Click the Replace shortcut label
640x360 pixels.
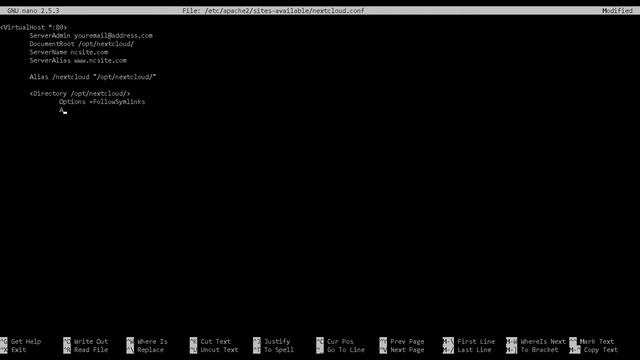pos(150,350)
